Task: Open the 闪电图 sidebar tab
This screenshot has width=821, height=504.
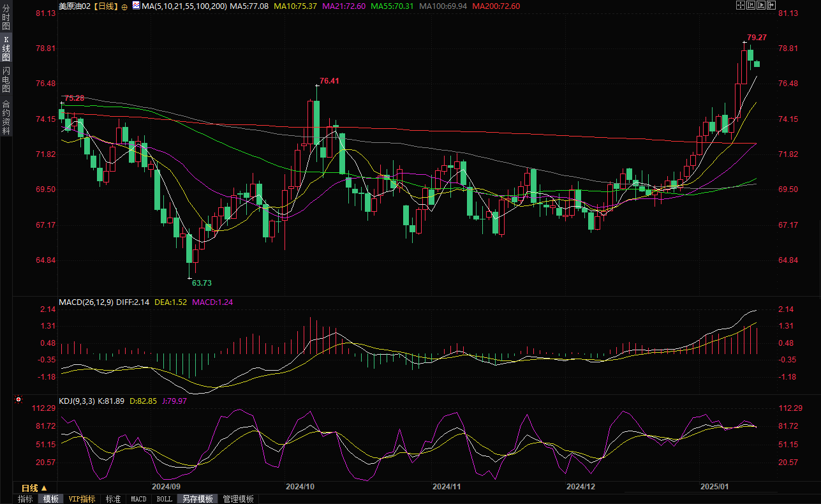Action: pyautogui.click(x=6, y=79)
